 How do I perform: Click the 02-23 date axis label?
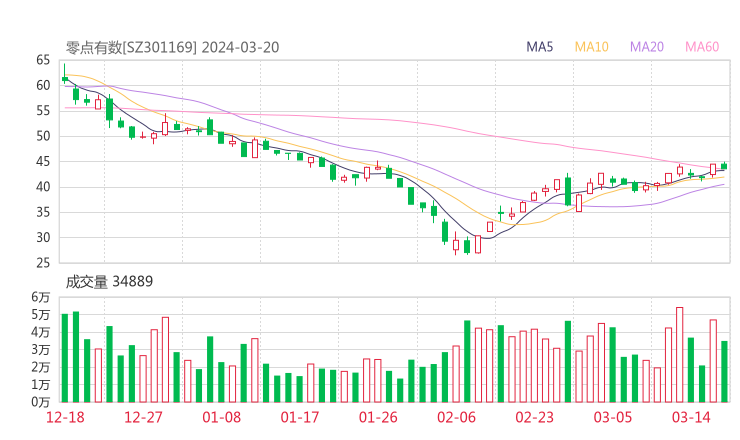click(x=534, y=417)
